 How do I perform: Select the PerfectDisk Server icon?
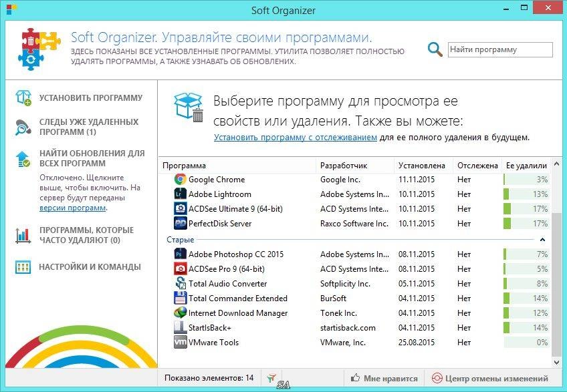[x=180, y=224]
